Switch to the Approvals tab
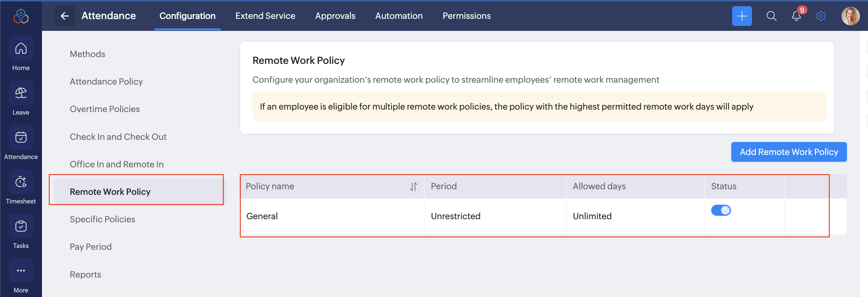 335,16
